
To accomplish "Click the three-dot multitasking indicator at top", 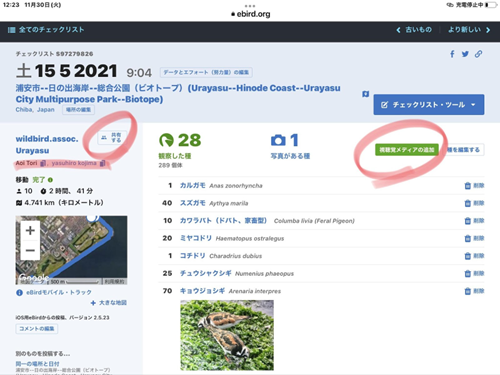I will (250, 6).
